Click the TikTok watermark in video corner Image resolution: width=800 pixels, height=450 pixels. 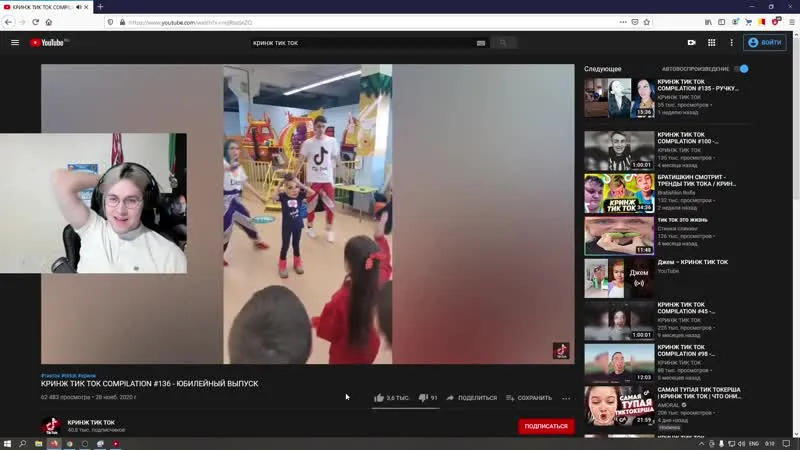pyautogui.click(x=561, y=351)
